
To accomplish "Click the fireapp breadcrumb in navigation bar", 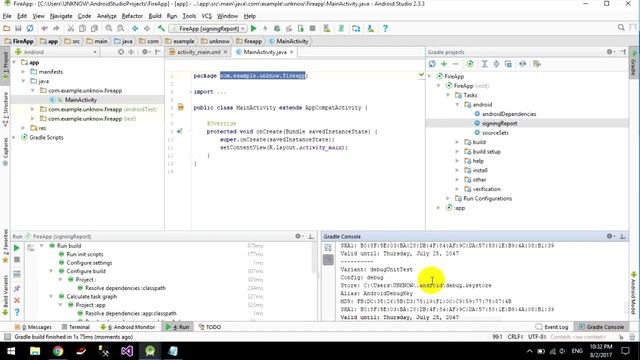I will [x=249, y=41].
